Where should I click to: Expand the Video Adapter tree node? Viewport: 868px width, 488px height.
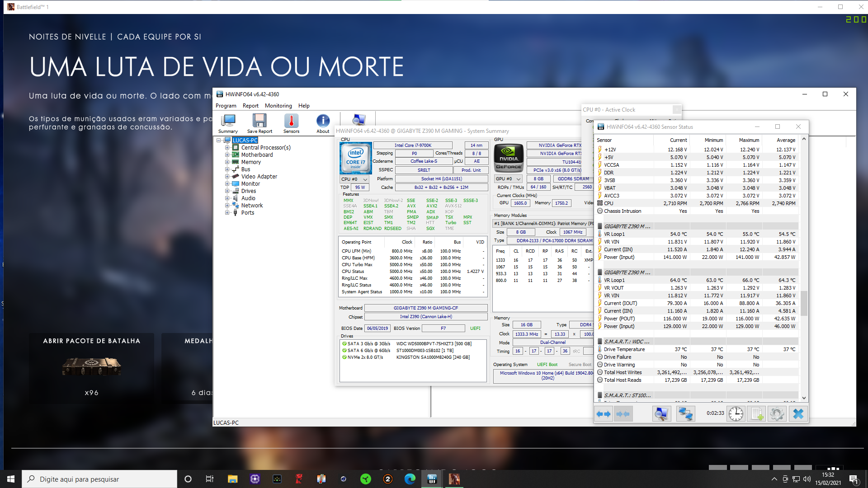227,177
